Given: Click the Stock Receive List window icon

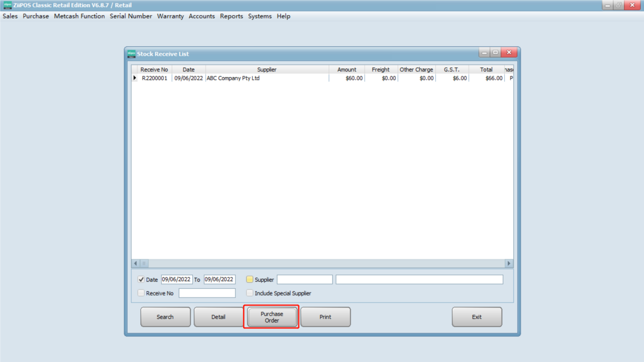Looking at the screenshot, I should (x=130, y=54).
